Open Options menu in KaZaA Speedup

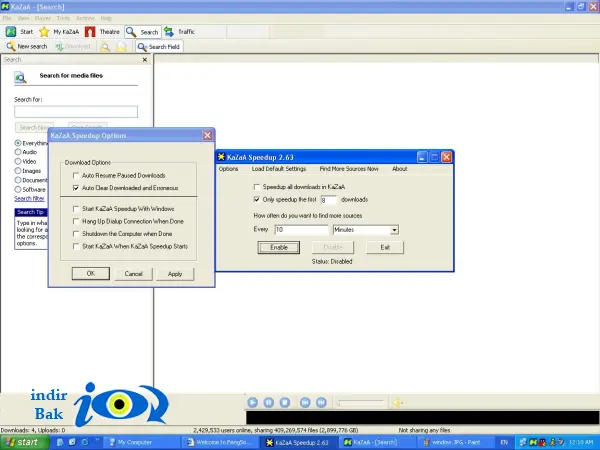point(228,169)
